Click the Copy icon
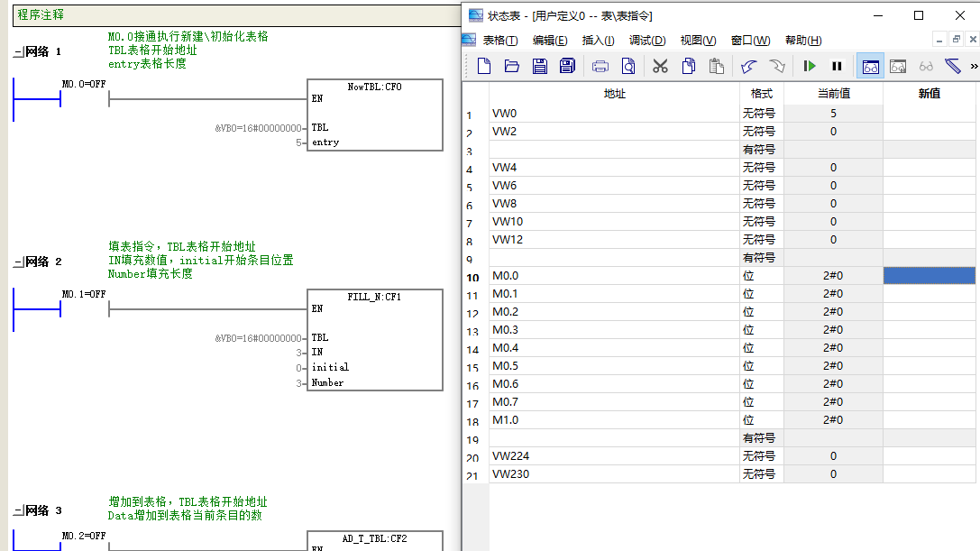980x551 pixels. click(x=689, y=66)
